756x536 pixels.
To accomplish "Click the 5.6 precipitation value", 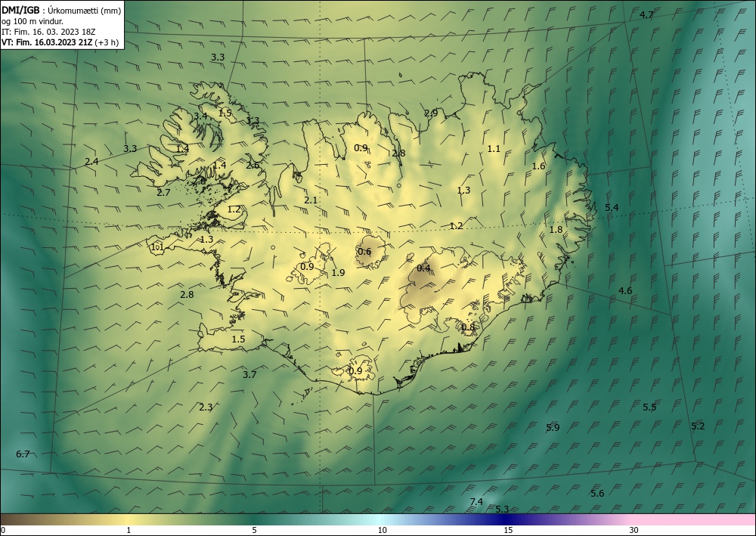I will 597,493.
